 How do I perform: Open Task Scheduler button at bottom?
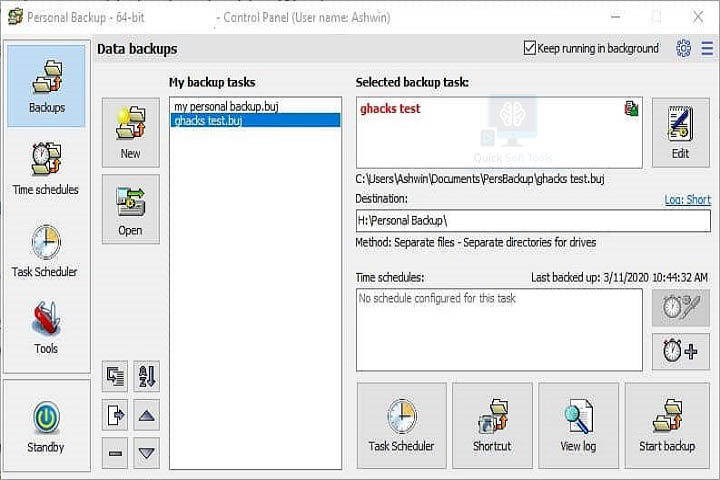click(x=401, y=426)
